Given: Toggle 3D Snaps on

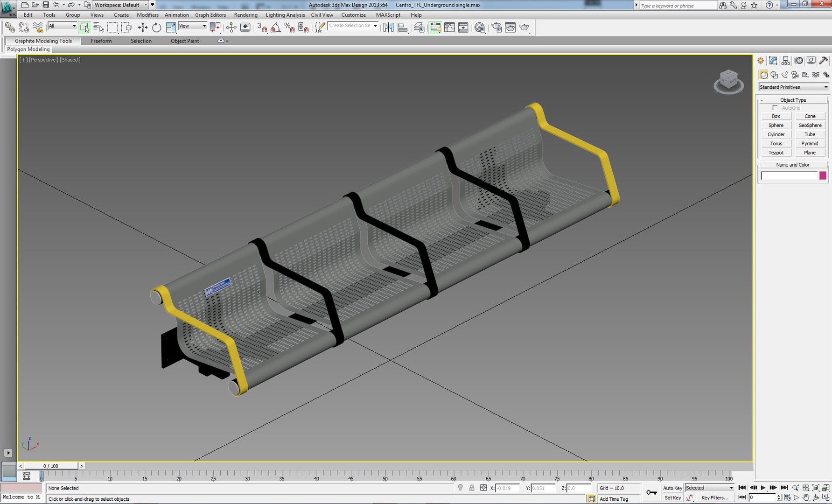Looking at the screenshot, I should [x=262, y=28].
